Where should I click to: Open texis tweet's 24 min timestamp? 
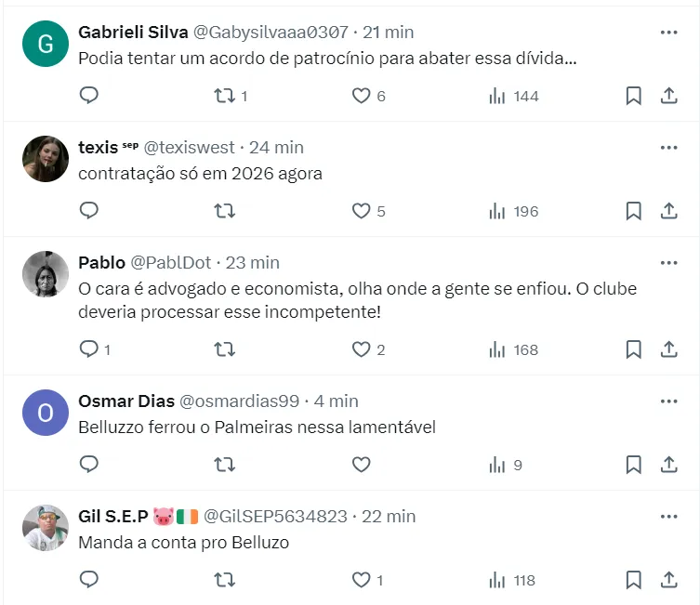(x=277, y=148)
